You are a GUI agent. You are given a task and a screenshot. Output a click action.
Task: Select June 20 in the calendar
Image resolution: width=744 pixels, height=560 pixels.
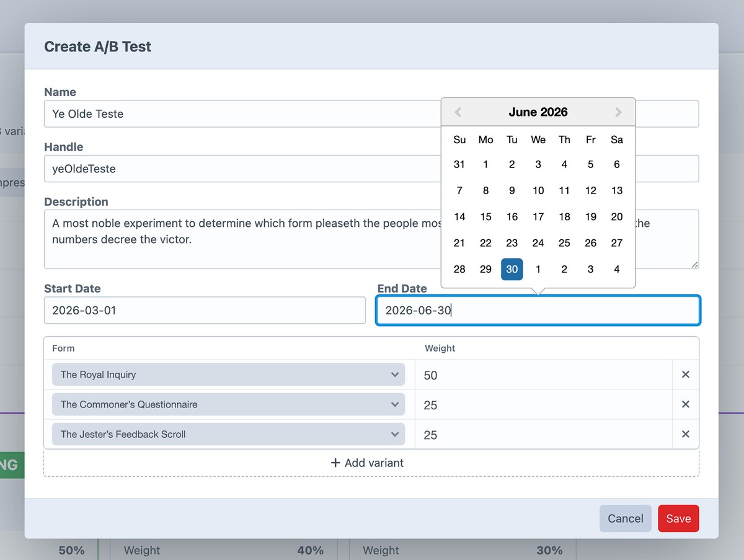click(x=617, y=216)
